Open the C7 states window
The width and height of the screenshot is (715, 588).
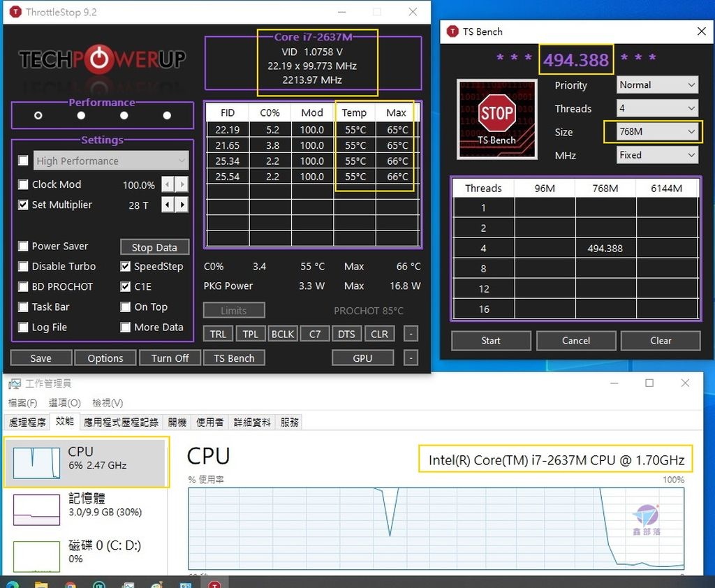314,334
